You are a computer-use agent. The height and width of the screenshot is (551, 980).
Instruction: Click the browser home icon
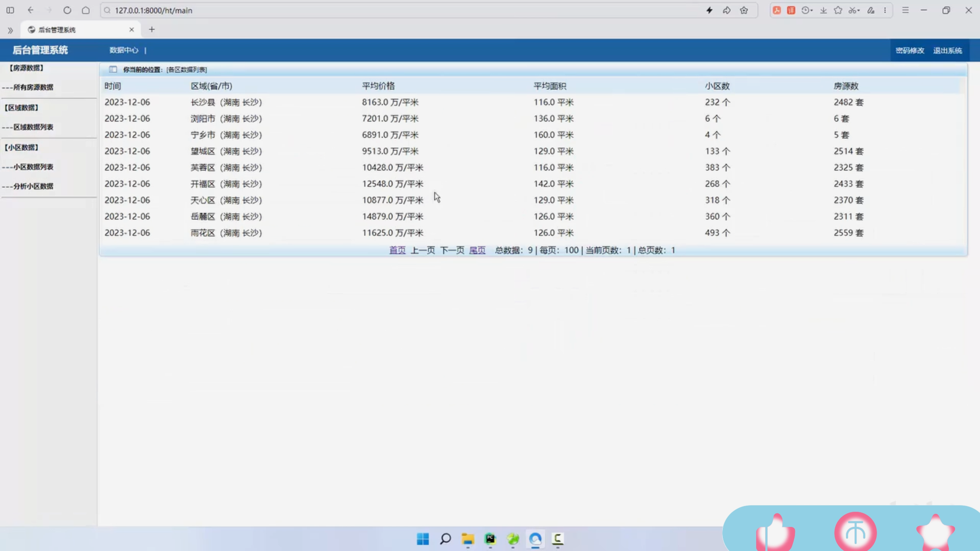85,10
